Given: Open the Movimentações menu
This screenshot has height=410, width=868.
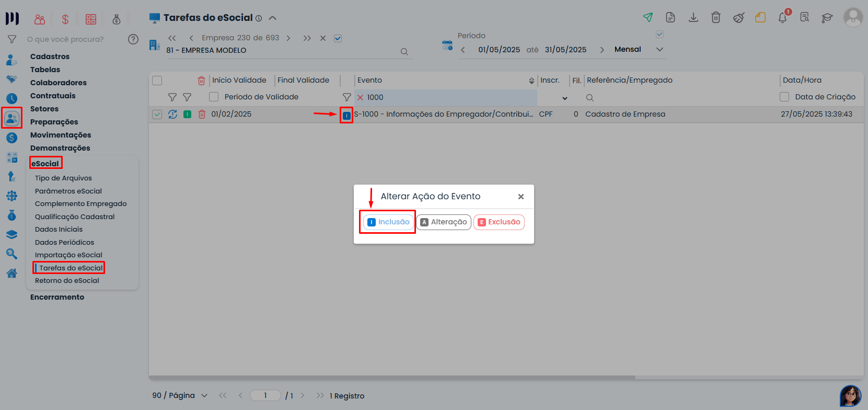Looking at the screenshot, I should [61, 135].
